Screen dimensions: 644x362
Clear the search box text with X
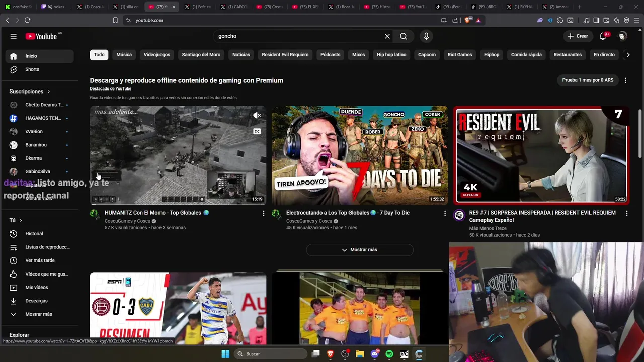[387, 36]
